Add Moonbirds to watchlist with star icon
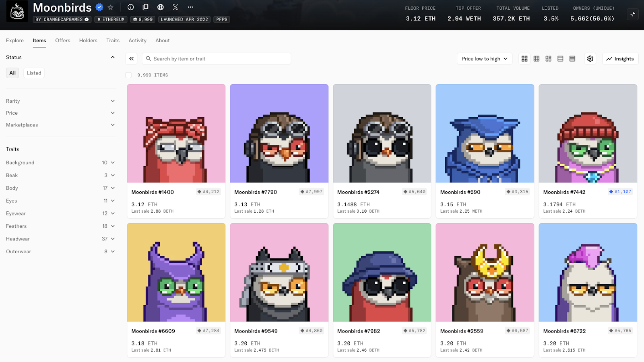Screen dimensions: 644x362 (111, 7)
